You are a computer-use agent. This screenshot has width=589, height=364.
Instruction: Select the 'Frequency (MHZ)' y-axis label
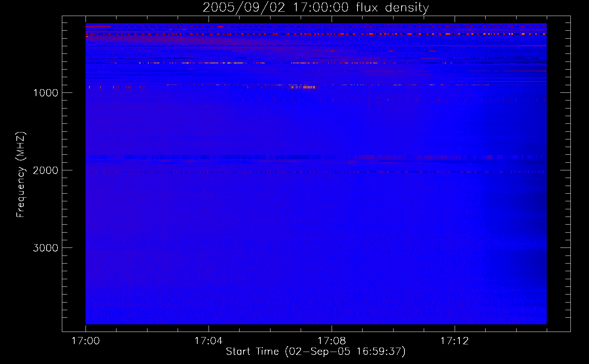21,175
